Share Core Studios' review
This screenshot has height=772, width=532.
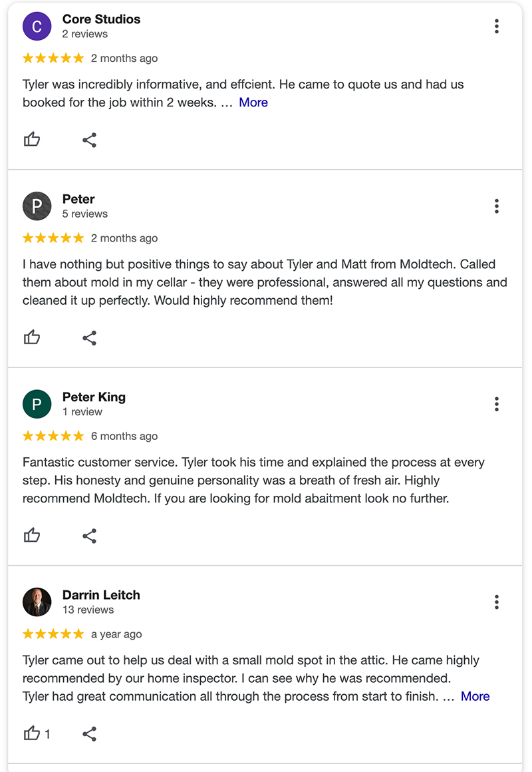click(89, 140)
